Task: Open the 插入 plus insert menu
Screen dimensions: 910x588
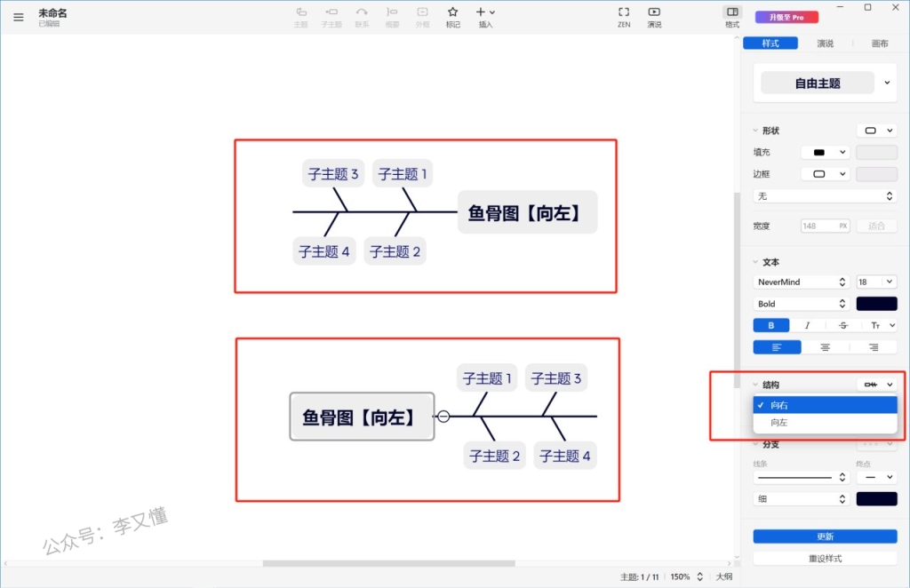Action: pos(485,12)
